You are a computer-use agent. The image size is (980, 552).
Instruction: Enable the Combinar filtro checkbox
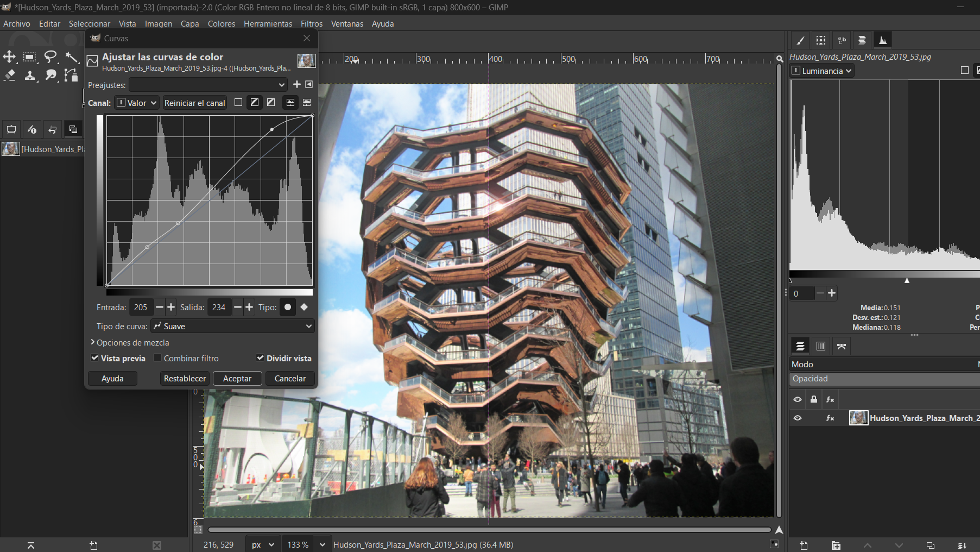158,358
